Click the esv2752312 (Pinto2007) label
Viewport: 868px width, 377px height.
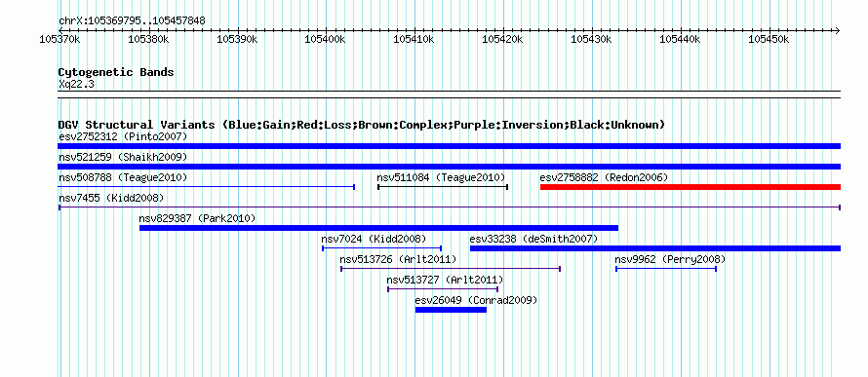point(123,136)
